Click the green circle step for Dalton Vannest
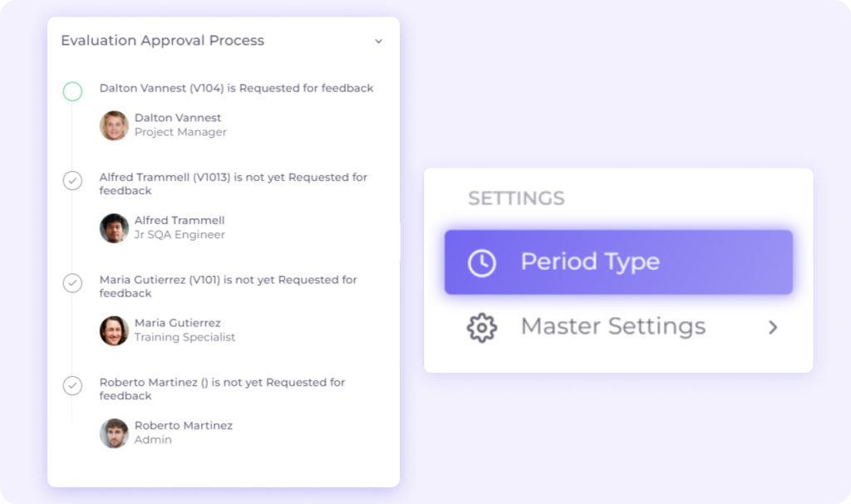851x504 pixels. point(73,91)
